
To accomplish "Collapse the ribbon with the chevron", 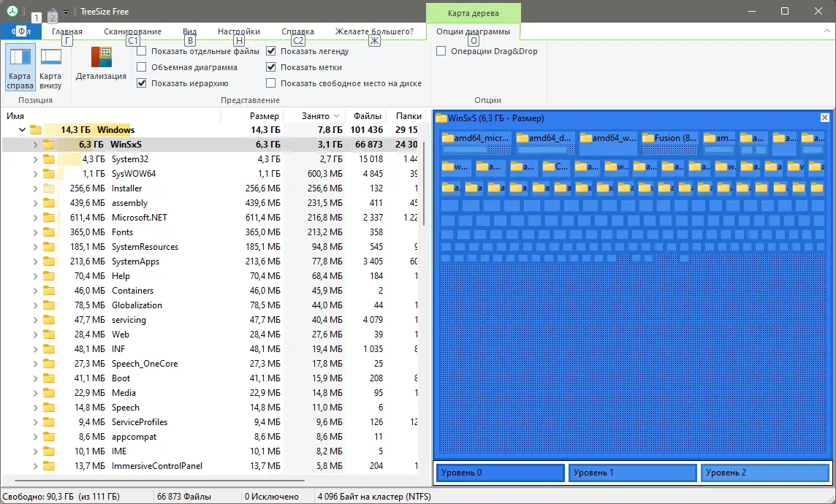I will (x=827, y=31).
